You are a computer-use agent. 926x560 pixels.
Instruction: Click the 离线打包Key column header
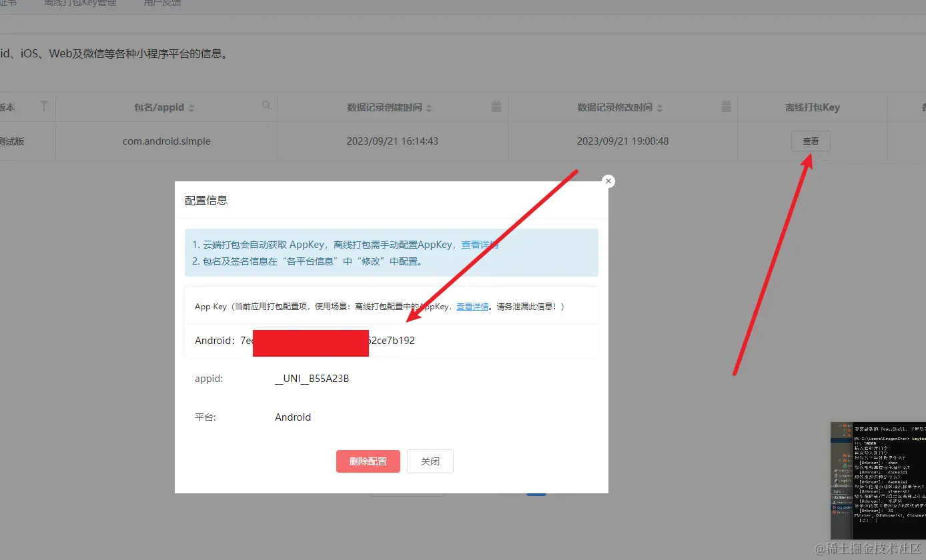coord(813,107)
